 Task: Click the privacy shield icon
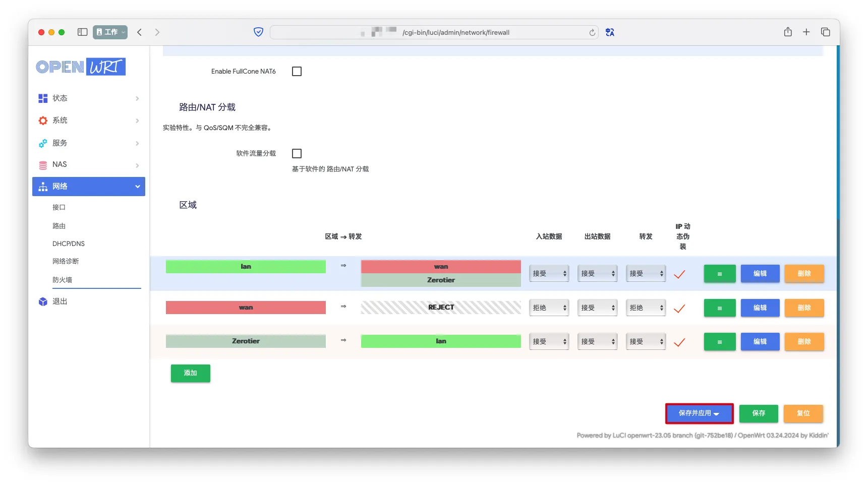coord(258,32)
